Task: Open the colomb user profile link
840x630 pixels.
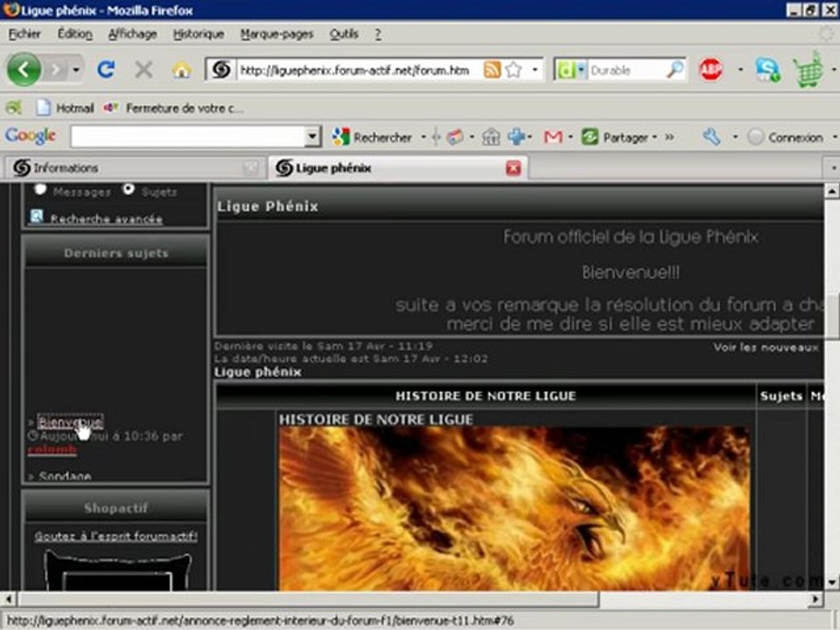Action: [x=52, y=449]
